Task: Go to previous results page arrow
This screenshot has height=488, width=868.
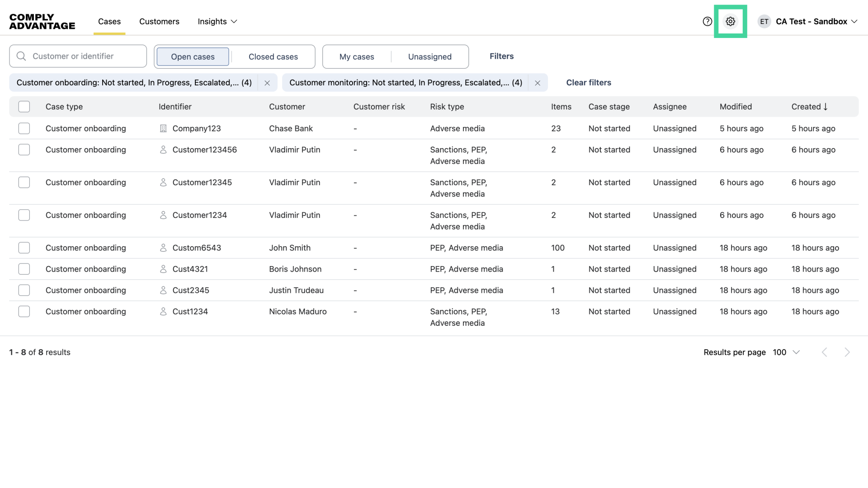Action: click(824, 352)
